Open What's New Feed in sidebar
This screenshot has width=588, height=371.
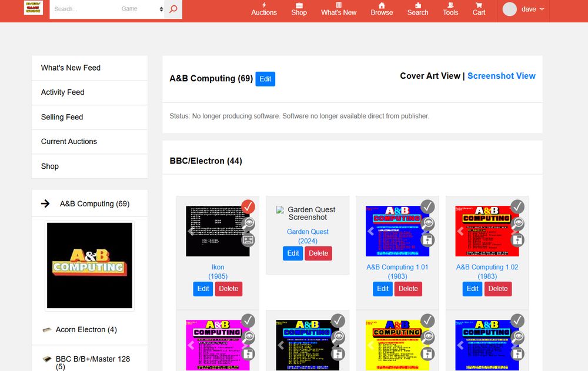pos(89,68)
